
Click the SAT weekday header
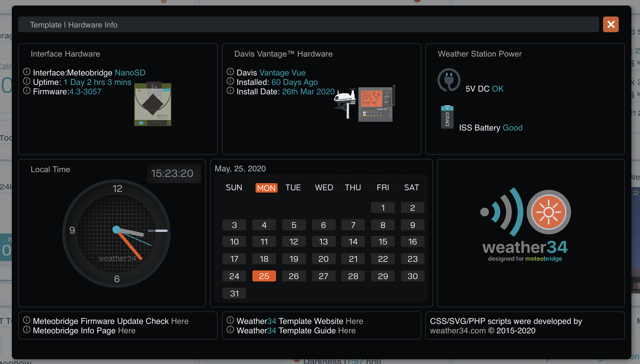[x=412, y=188]
